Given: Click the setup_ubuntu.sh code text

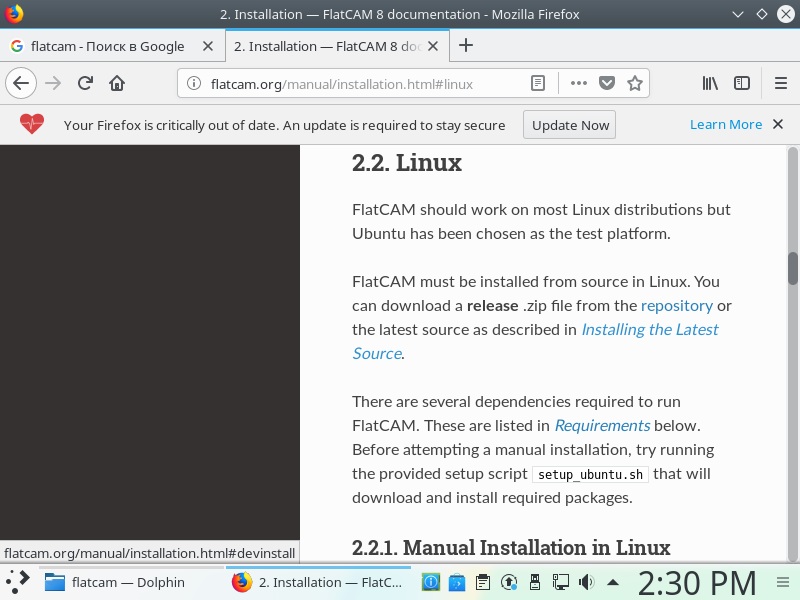Looking at the screenshot, I should point(590,474).
